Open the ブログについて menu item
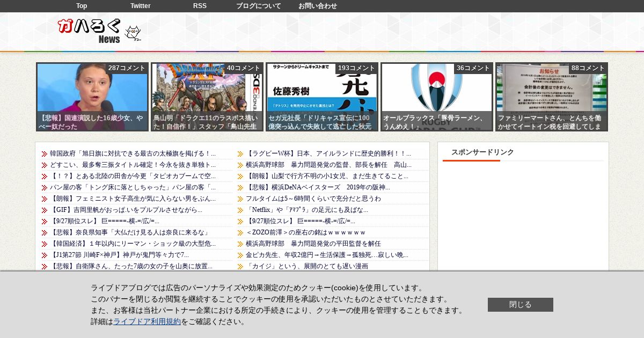Viewport: 644px width, 338px height. pos(259,6)
